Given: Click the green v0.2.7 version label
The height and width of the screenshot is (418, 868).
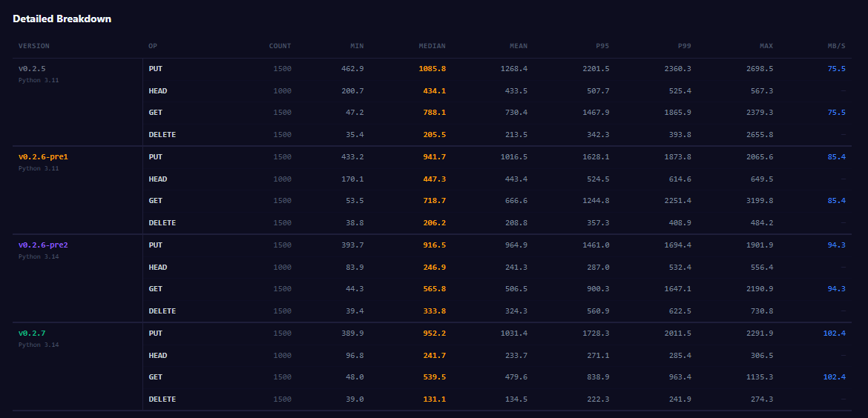Looking at the screenshot, I should coord(32,334).
